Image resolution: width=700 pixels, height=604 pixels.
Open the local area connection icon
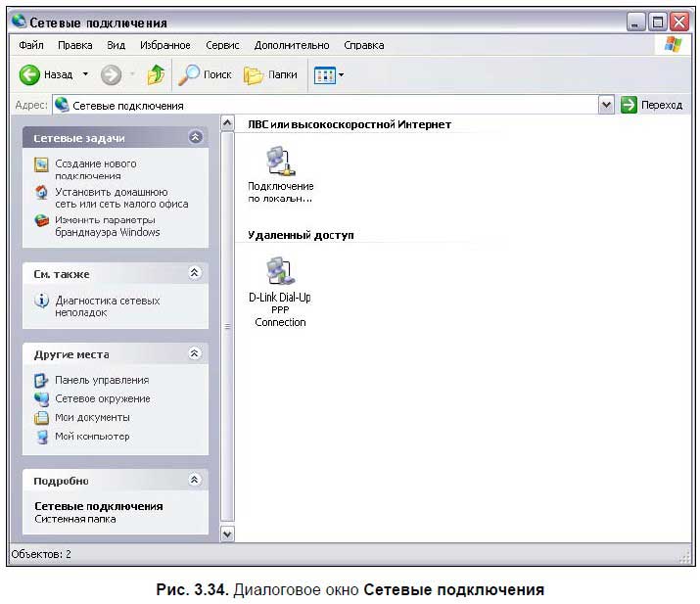point(280,162)
